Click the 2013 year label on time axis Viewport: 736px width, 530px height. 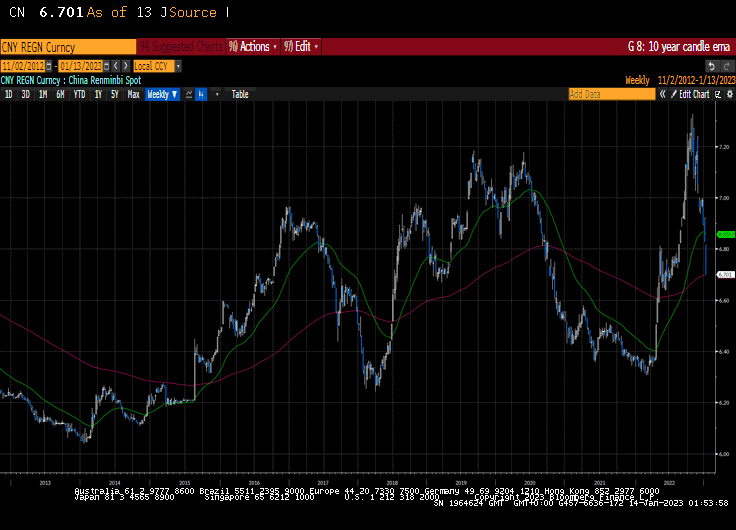pyautogui.click(x=45, y=483)
